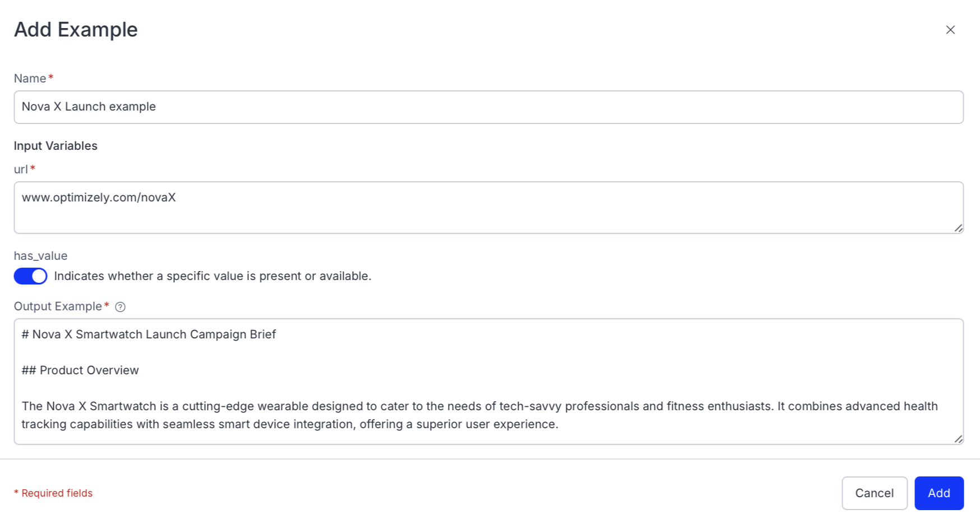Click the Output Example label
Viewport: 980px width, 523px height.
click(x=58, y=306)
